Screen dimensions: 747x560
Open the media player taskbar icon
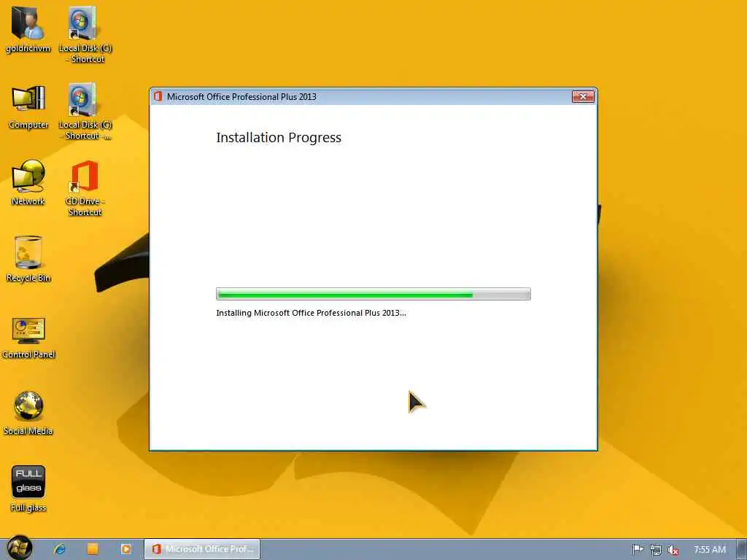pos(125,549)
